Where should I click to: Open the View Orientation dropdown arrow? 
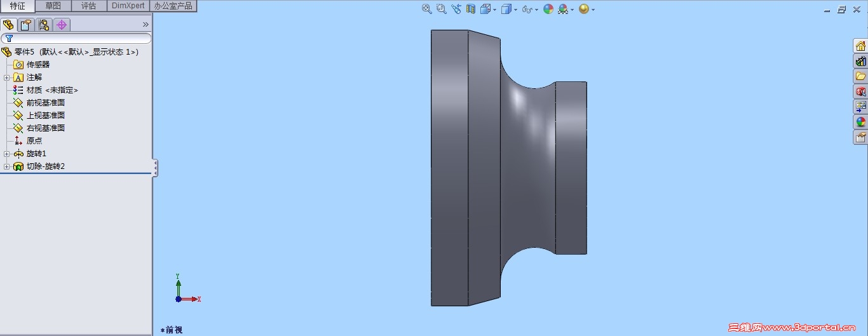(x=494, y=10)
